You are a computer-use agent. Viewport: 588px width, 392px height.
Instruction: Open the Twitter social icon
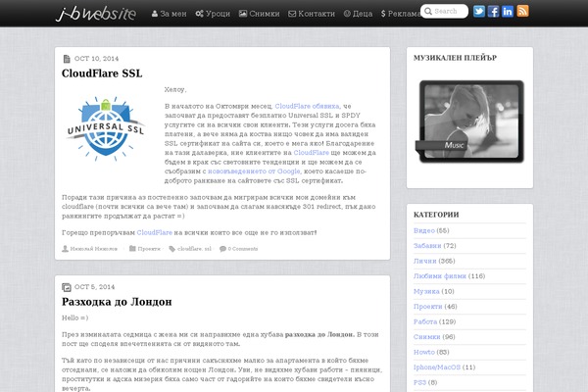479,11
